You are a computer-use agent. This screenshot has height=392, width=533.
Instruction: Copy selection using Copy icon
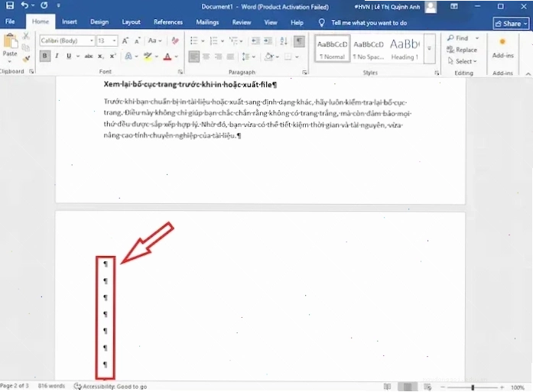(26, 47)
